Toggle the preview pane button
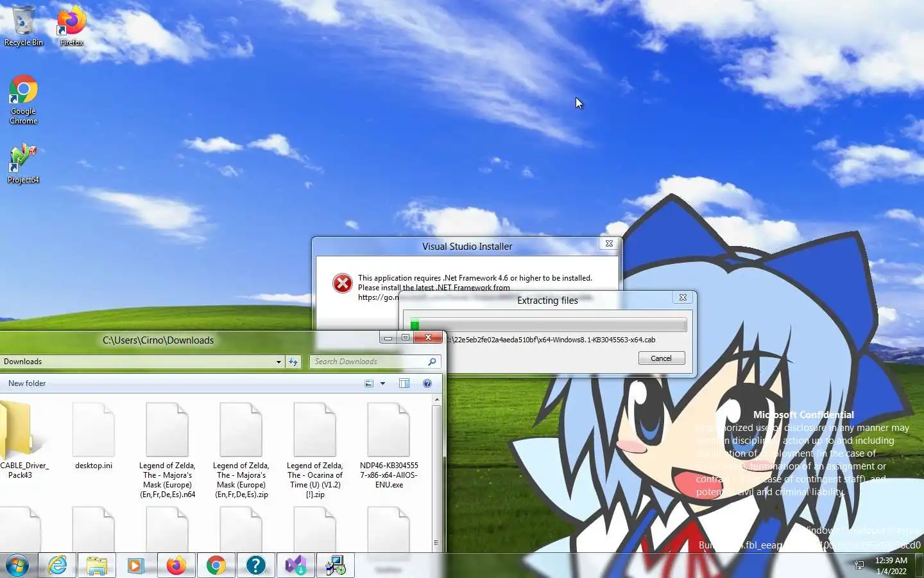This screenshot has height=578, width=924. coord(404,383)
